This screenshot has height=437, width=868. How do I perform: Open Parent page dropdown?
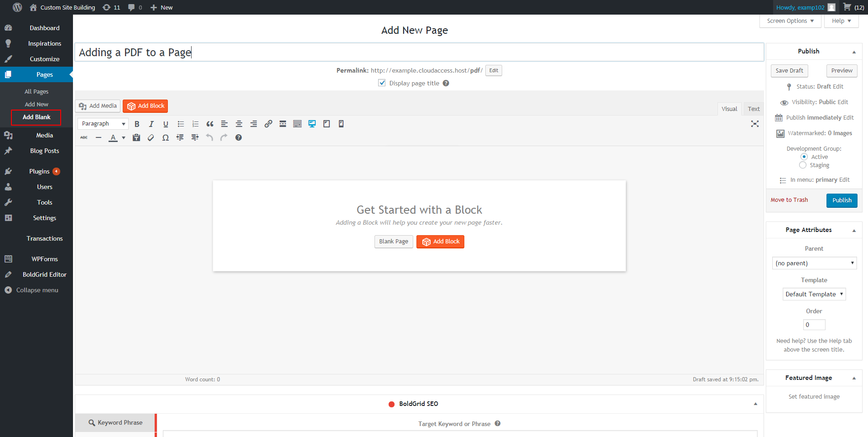pyautogui.click(x=814, y=263)
